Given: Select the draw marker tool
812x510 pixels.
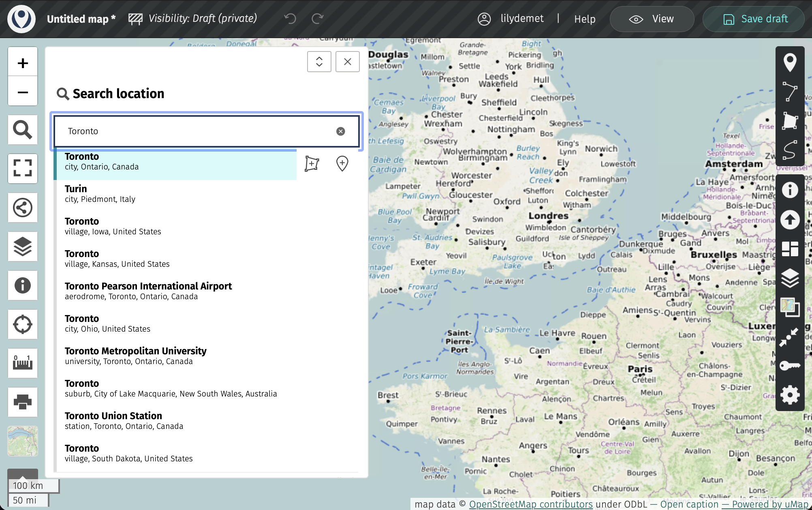Looking at the screenshot, I should pos(790,62).
